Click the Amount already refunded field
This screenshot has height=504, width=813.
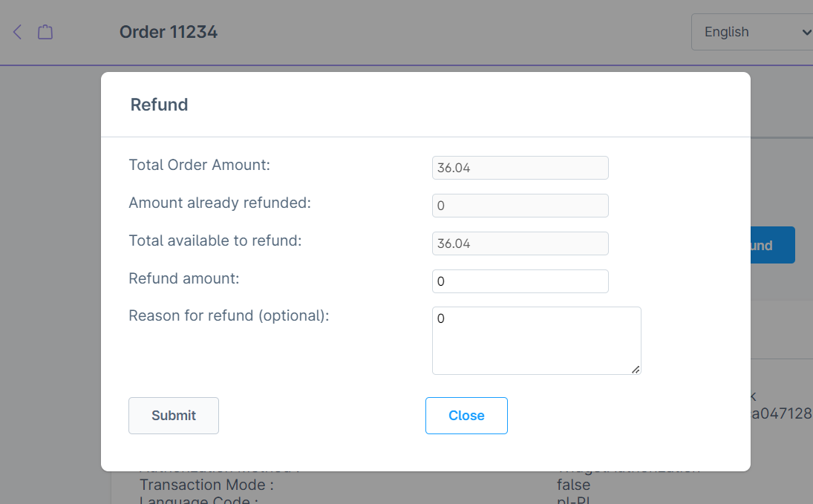click(520, 206)
